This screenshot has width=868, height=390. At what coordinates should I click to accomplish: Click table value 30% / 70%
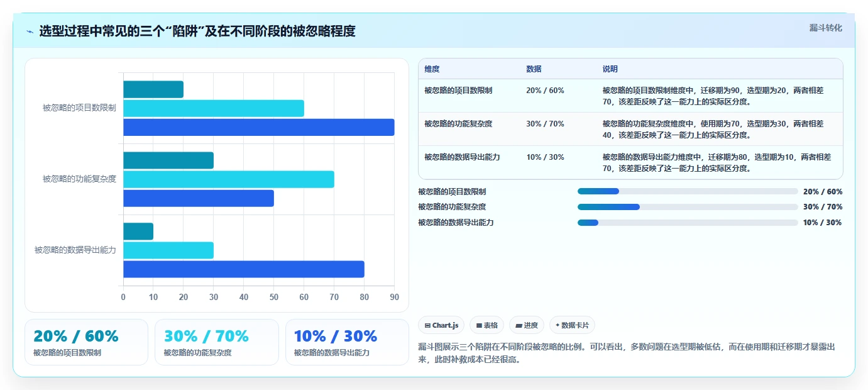pyautogui.click(x=545, y=124)
